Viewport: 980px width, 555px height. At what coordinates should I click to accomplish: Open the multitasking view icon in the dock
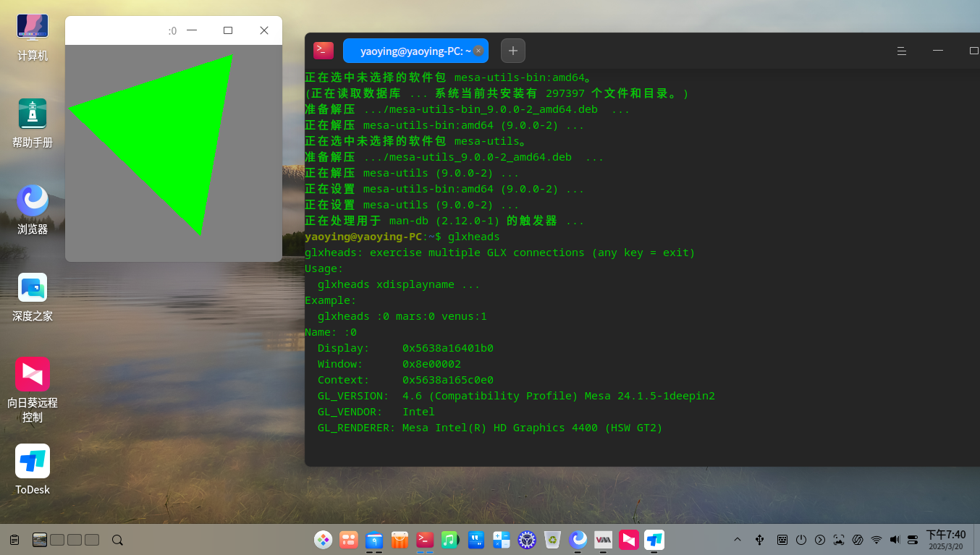point(349,540)
